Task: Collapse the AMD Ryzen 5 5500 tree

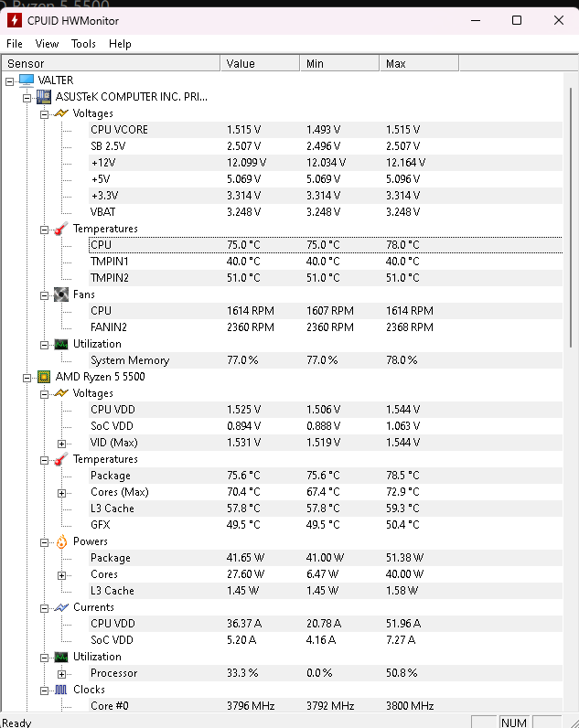Action: coord(27,378)
